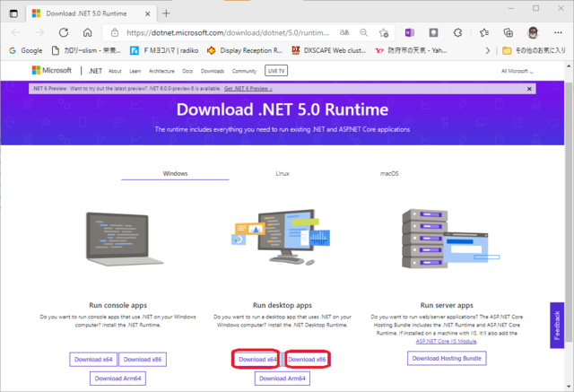Open the FMヨコハマ radiko bookmark
574x392 pixels.
(x=164, y=50)
